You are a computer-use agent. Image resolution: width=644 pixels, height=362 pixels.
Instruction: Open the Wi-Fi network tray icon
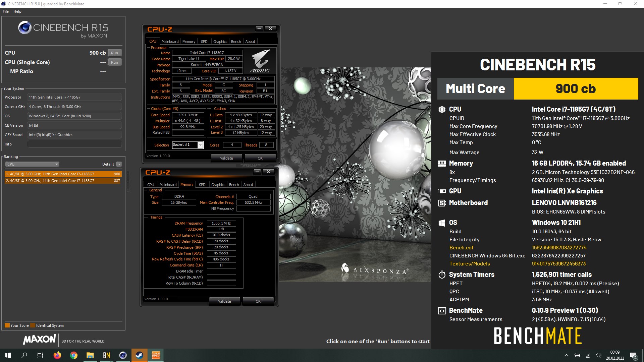point(588,355)
